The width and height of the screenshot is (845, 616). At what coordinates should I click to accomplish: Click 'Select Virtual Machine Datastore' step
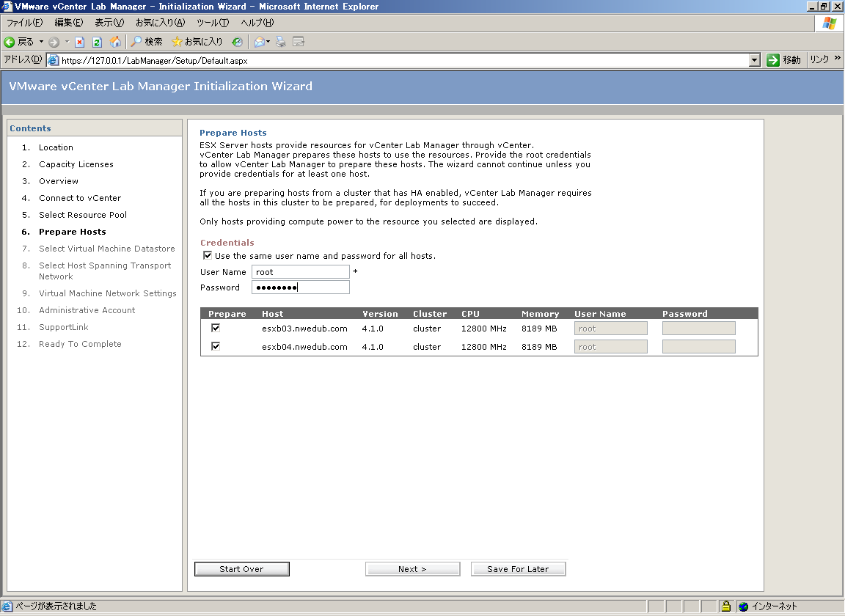pos(106,249)
